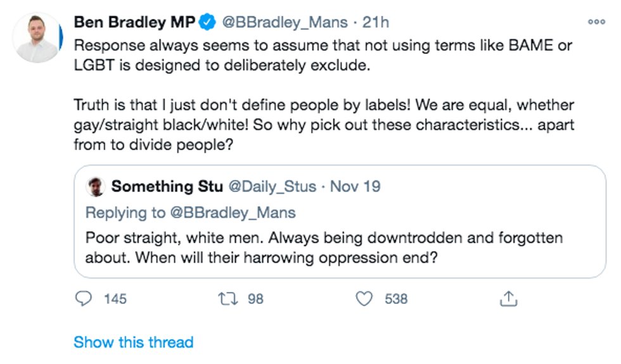
Task: Click the 538 likes count
Action: click(396, 299)
